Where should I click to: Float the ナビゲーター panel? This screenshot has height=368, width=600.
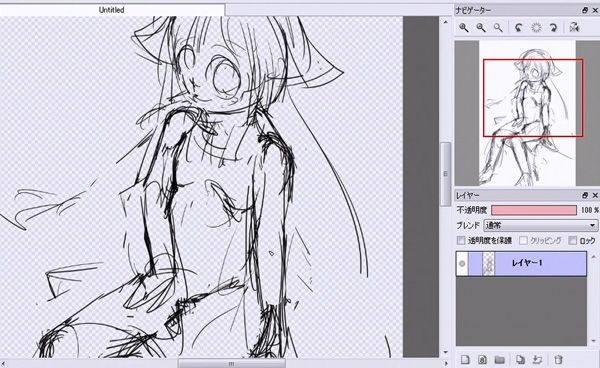585,11
